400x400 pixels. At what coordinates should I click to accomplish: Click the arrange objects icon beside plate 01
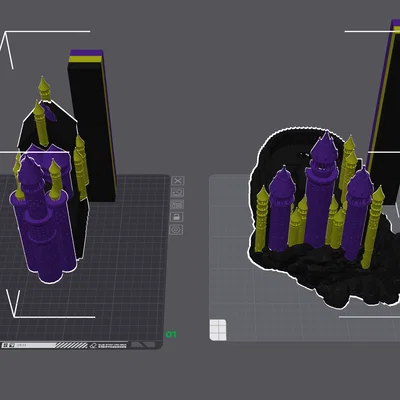177,204
